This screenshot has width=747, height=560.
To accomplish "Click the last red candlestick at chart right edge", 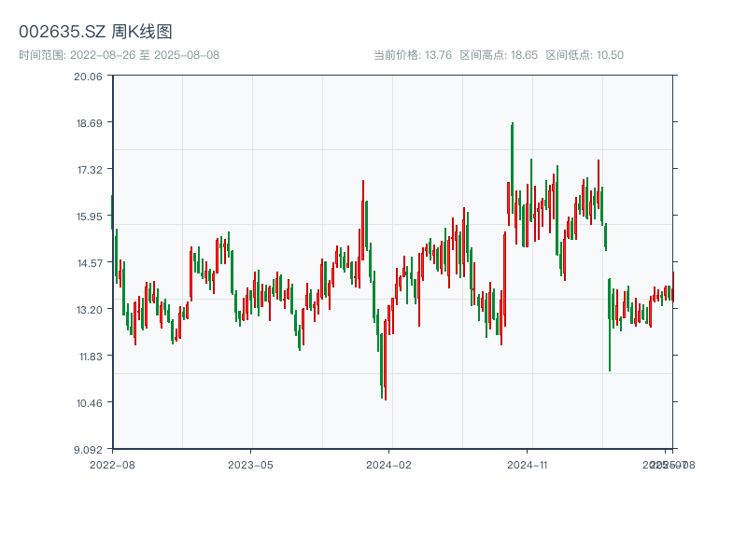I will click(x=673, y=287).
